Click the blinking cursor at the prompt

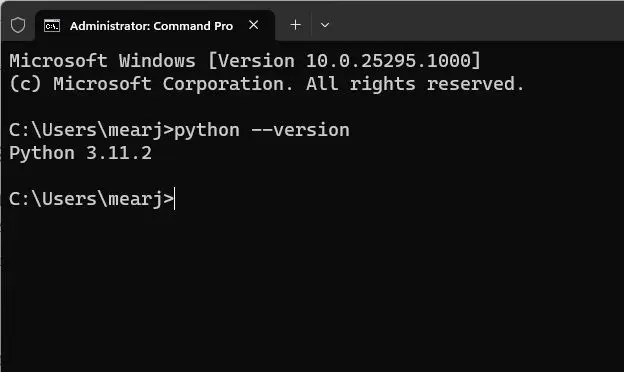click(x=174, y=199)
